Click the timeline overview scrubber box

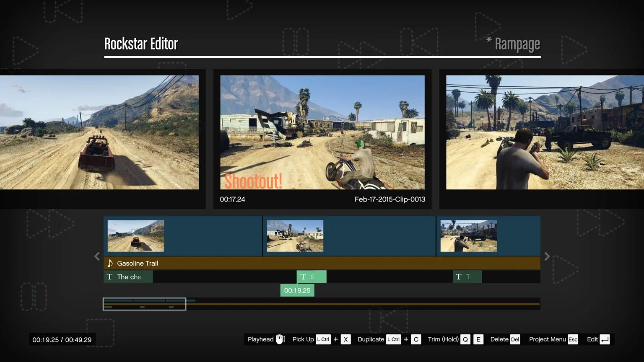pyautogui.click(x=144, y=304)
